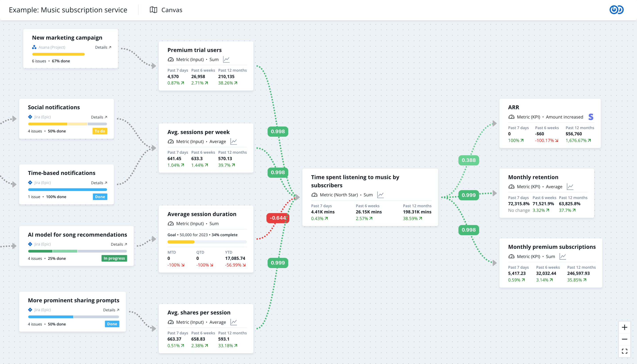Screen dimensions: 637x364
Task: Click the To do status badge on Social notifications
Action: 100,131
